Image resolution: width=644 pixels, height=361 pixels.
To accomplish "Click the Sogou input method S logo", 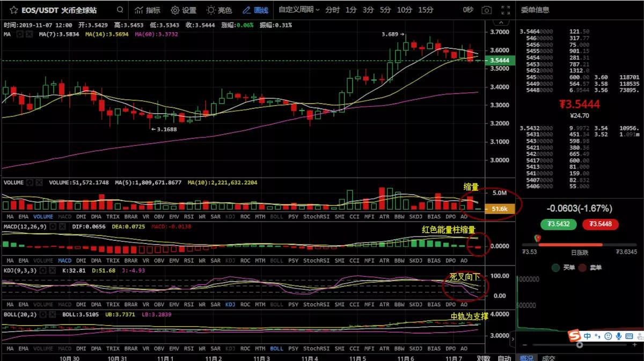I will 575,336.
